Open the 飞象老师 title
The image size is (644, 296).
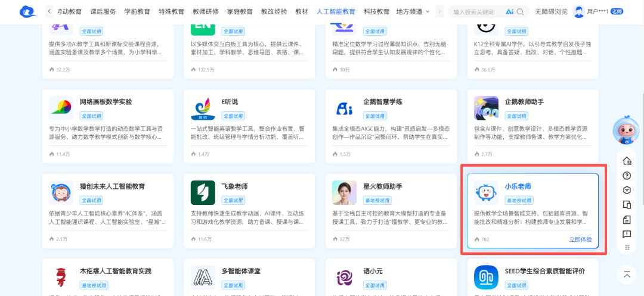234,186
